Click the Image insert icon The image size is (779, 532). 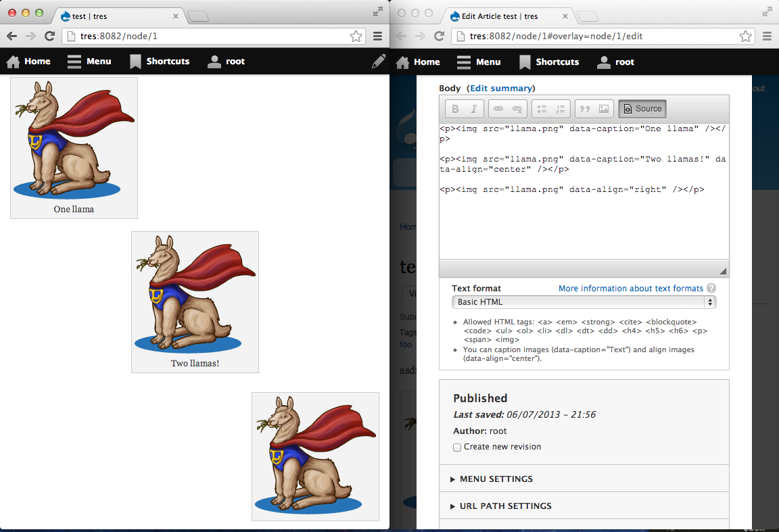[x=604, y=109]
